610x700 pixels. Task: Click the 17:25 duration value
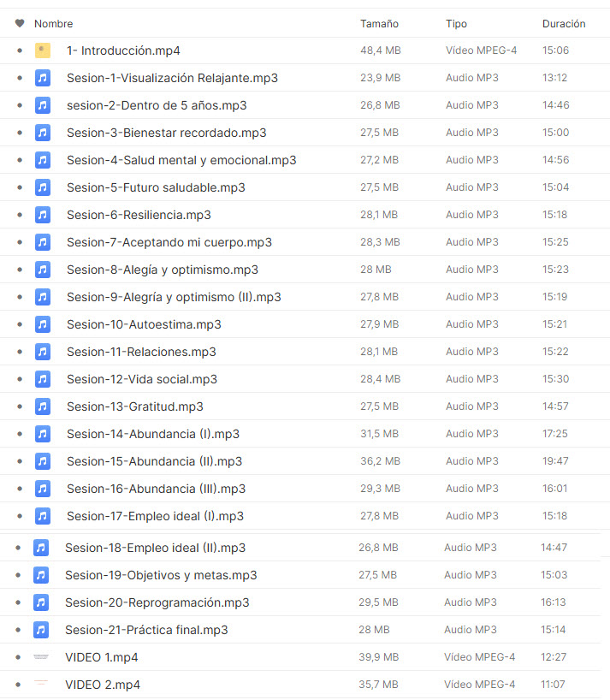pos(555,434)
